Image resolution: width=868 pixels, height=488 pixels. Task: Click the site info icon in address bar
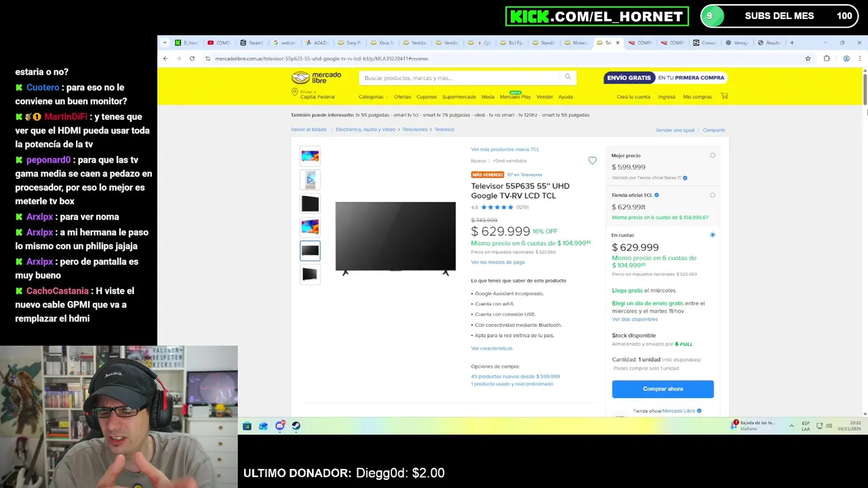[208, 58]
